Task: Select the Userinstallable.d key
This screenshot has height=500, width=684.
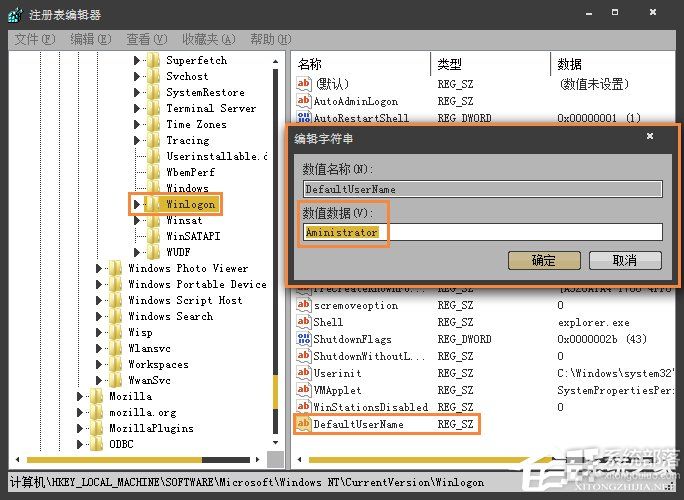Action: tap(217, 156)
